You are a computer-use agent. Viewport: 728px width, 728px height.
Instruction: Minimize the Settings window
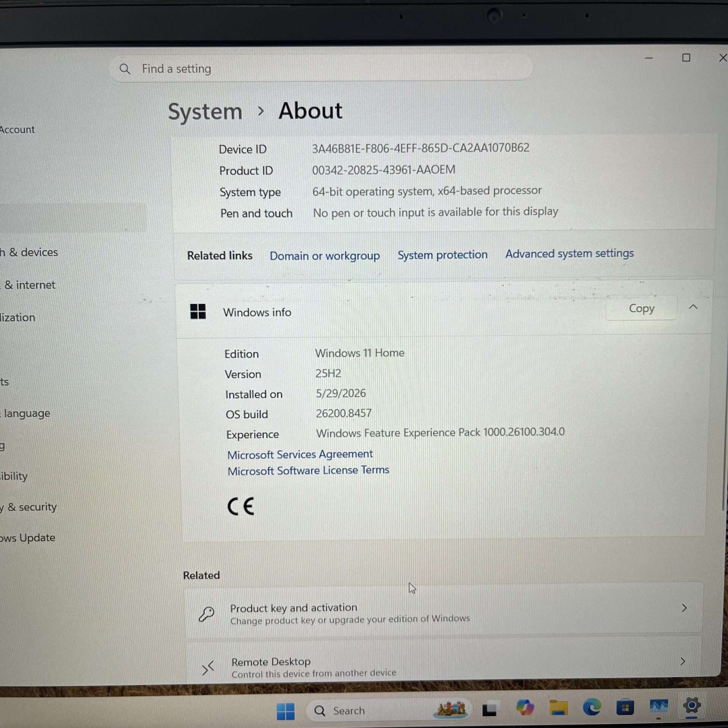(649, 58)
